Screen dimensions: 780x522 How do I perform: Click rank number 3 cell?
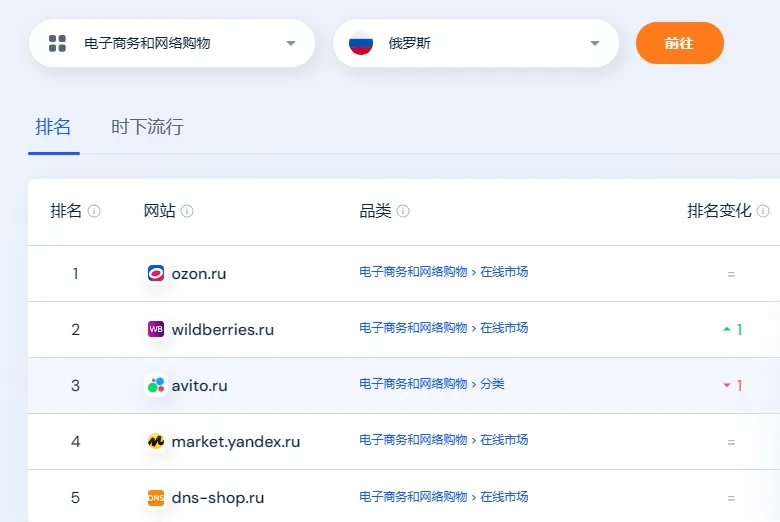click(x=76, y=386)
